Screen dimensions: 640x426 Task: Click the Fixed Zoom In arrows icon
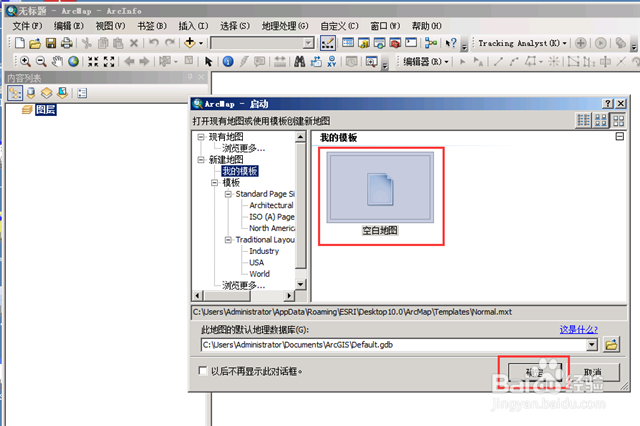93,62
